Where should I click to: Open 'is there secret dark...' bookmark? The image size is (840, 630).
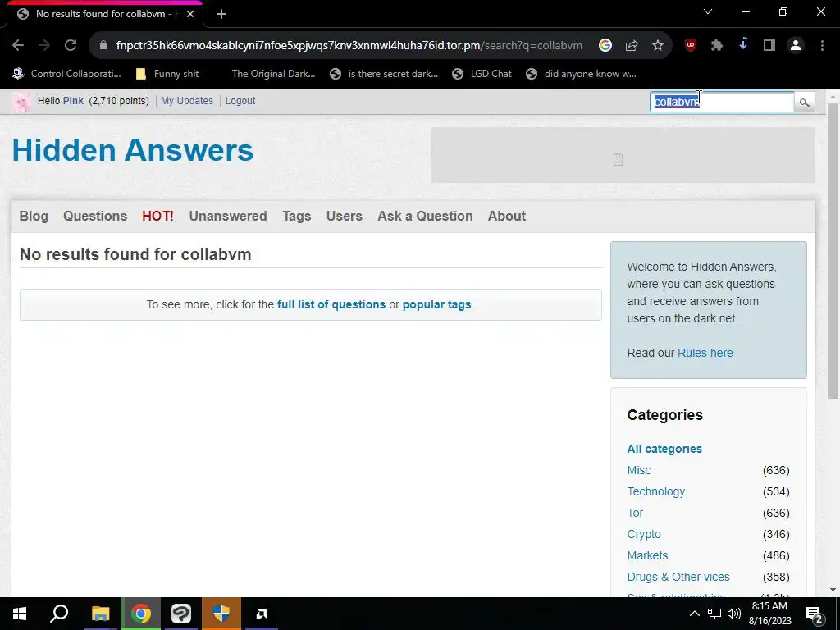[x=384, y=74]
